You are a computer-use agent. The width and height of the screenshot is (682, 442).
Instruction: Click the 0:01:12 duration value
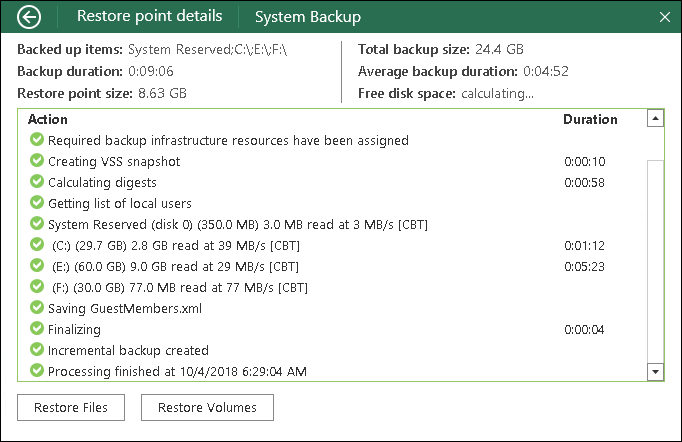pyautogui.click(x=585, y=245)
